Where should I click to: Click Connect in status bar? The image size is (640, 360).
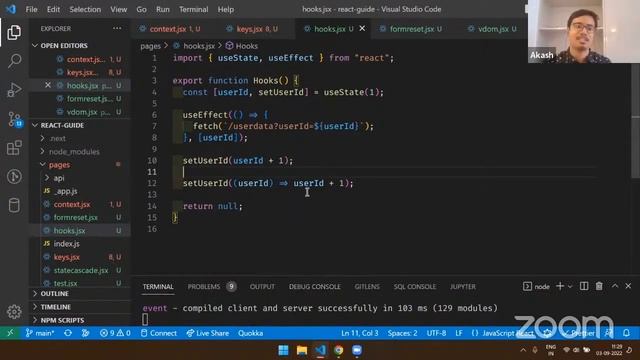point(159,333)
